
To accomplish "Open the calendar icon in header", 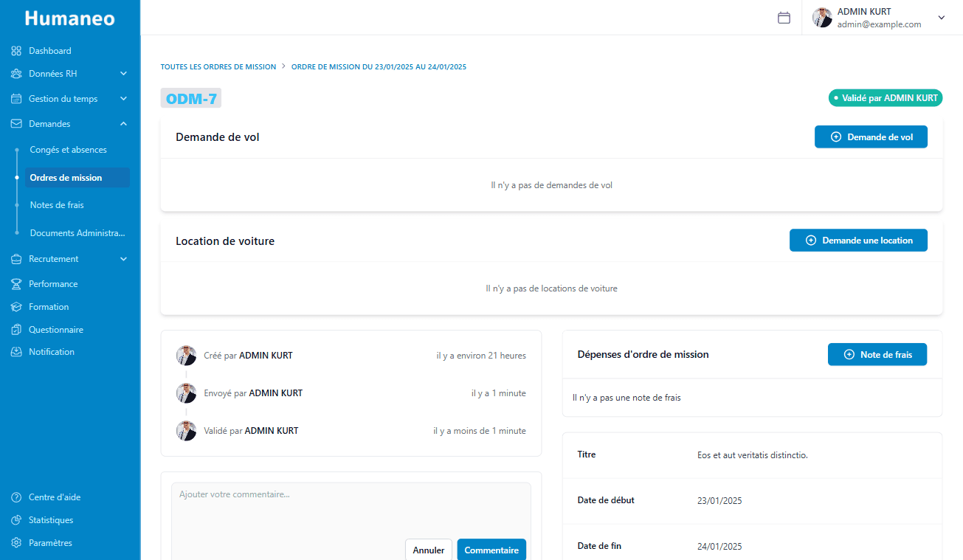I will pos(784,18).
